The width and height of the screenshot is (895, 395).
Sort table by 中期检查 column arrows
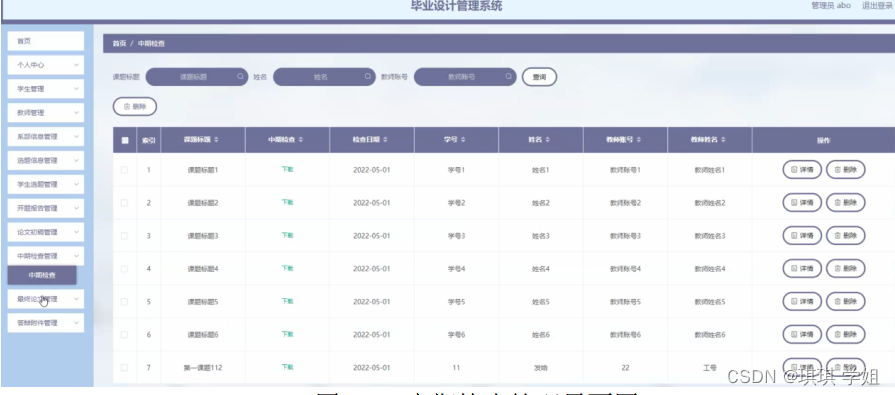coord(301,140)
